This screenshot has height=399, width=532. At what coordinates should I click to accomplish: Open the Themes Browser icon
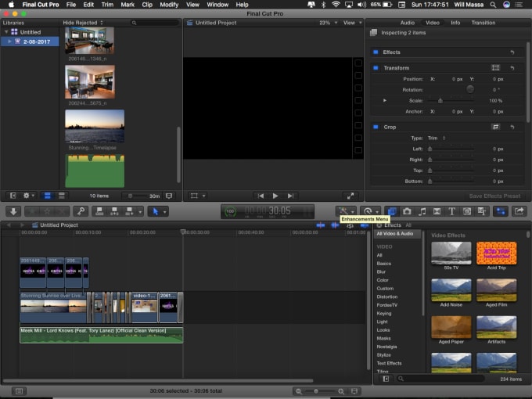tap(481, 211)
